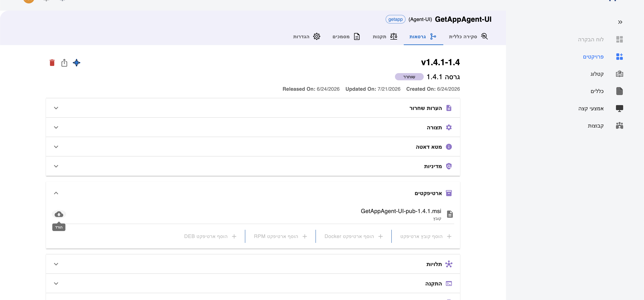Click the dashboard grid icon (לוח הבקרה)
Image resolution: width=644 pixels, height=300 pixels.
point(620,39)
